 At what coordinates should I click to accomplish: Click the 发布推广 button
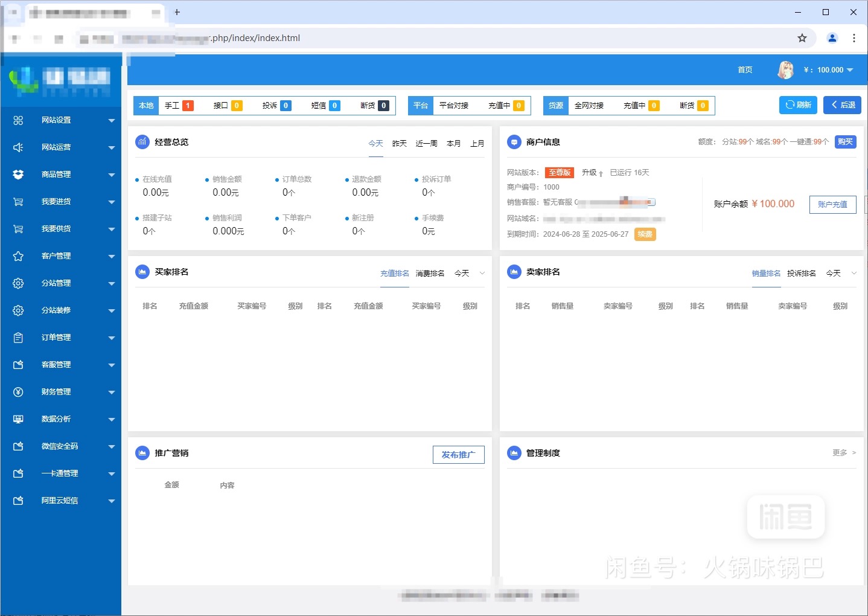click(458, 454)
